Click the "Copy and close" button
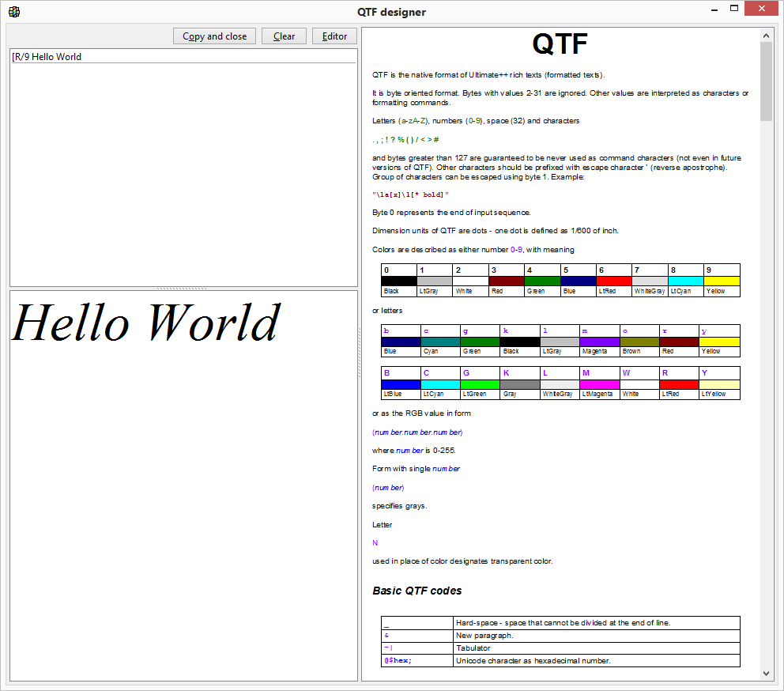784x691 pixels. pos(214,36)
